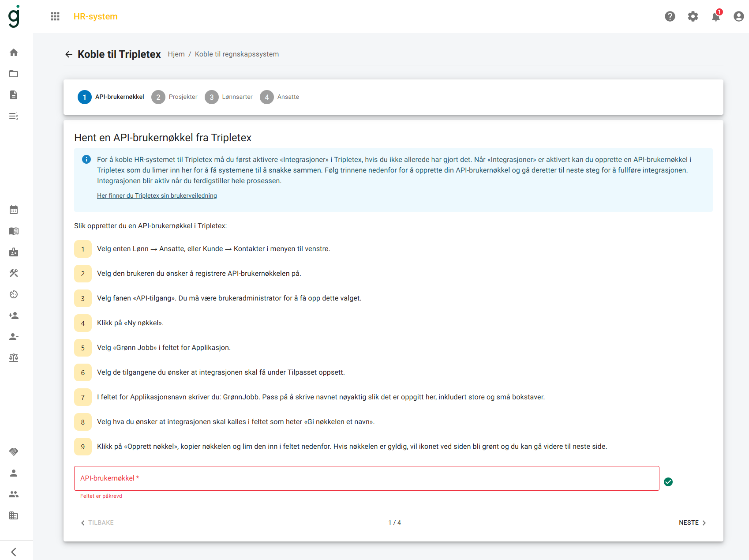Select step 4 Ansatte
This screenshot has height=560, width=749.
[x=279, y=97]
